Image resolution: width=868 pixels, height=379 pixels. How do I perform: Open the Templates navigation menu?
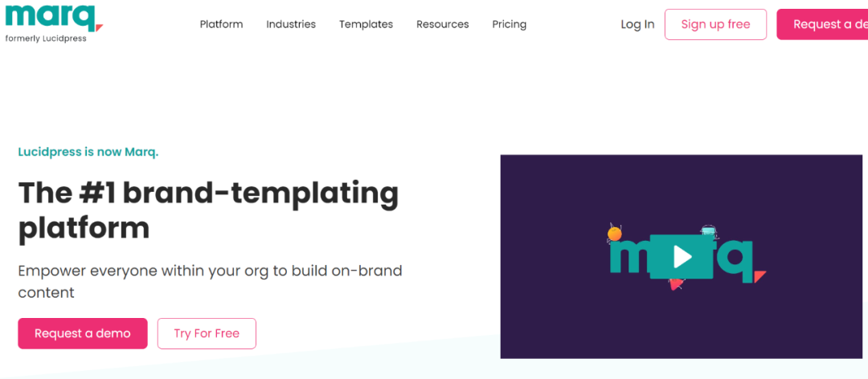click(366, 24)
